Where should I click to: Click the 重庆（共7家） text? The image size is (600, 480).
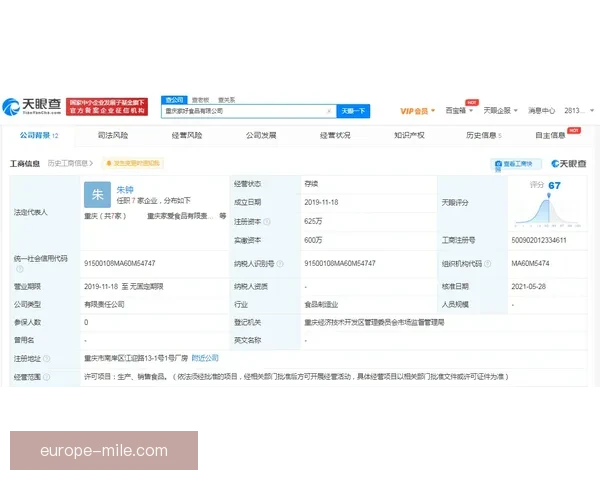pyautogui.click(x=105, y=216)
